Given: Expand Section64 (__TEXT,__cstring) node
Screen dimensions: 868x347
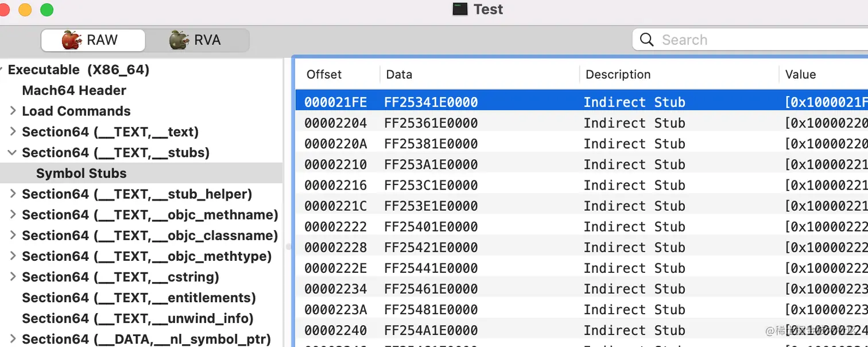Looking at the screenshot, I should click(13, 277).
